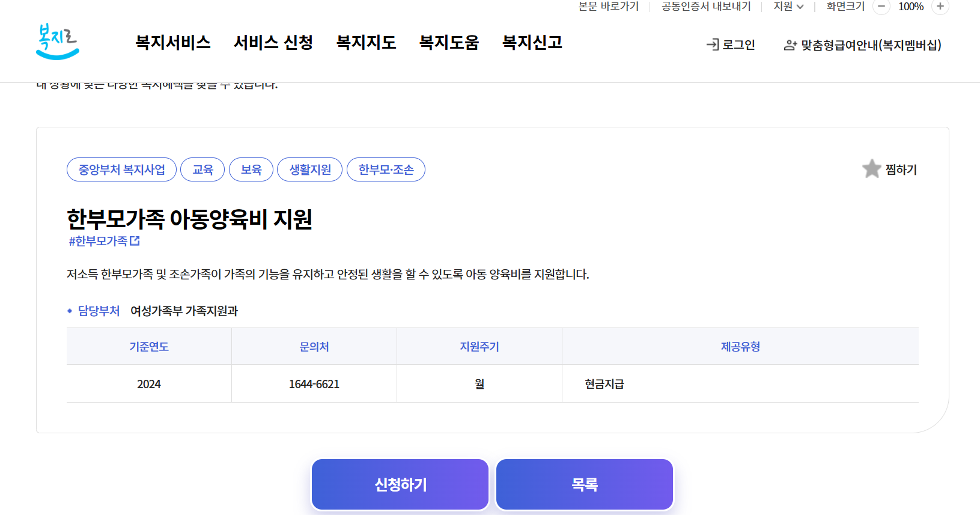
Task: Click the 문의처 column header
Action: pos(314,347)
